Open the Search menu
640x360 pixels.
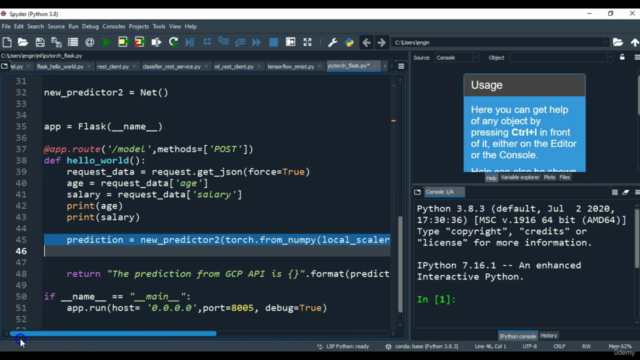[x=36, y=27]
